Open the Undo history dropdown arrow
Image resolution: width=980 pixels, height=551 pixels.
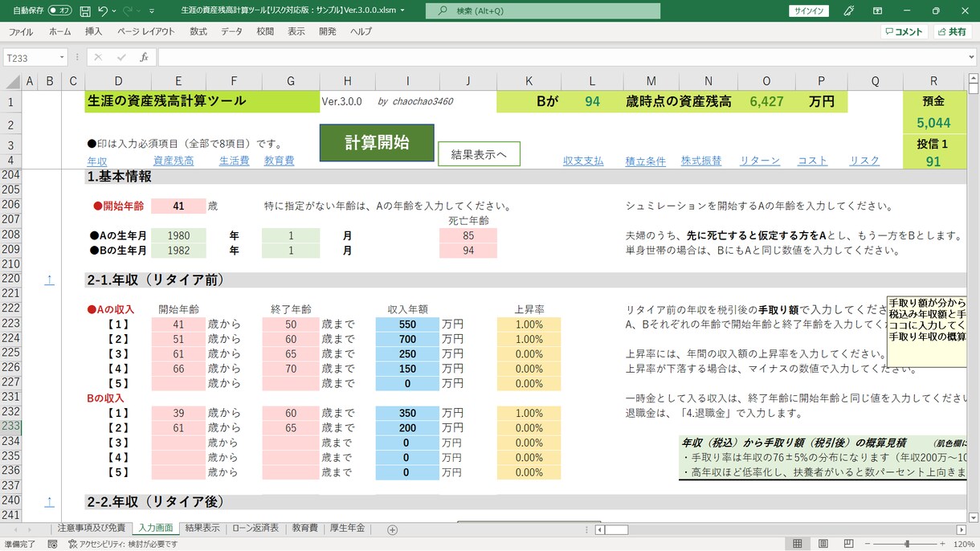click(115, 11)
